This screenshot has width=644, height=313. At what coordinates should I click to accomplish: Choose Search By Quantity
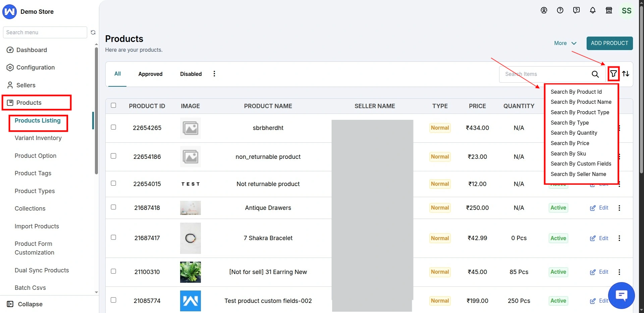[574, 133]
